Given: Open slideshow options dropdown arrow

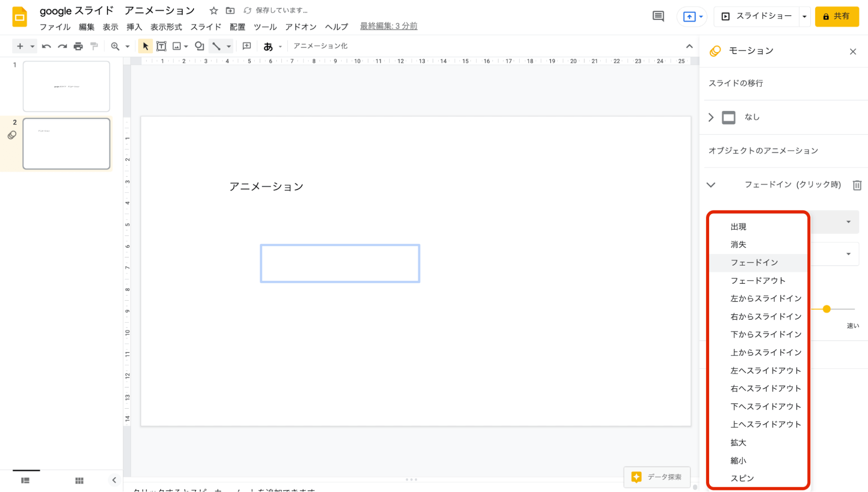Looking at the screenshot, I should tap(804, 16).
